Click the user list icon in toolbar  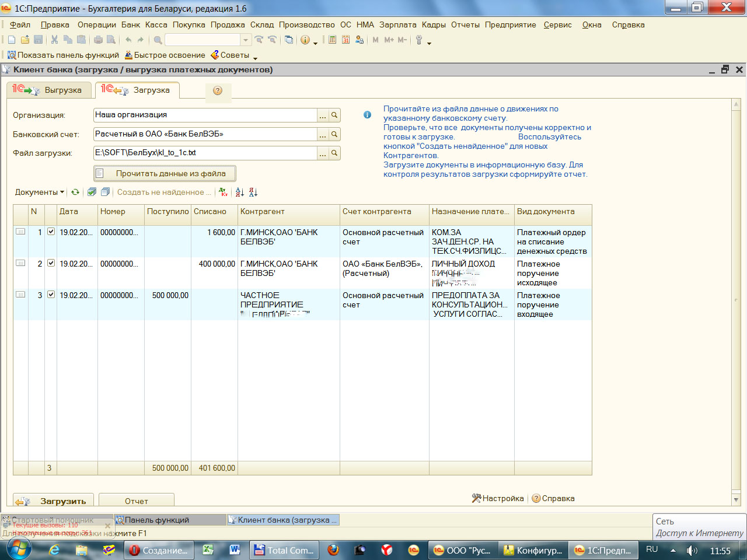coord(359,40)
